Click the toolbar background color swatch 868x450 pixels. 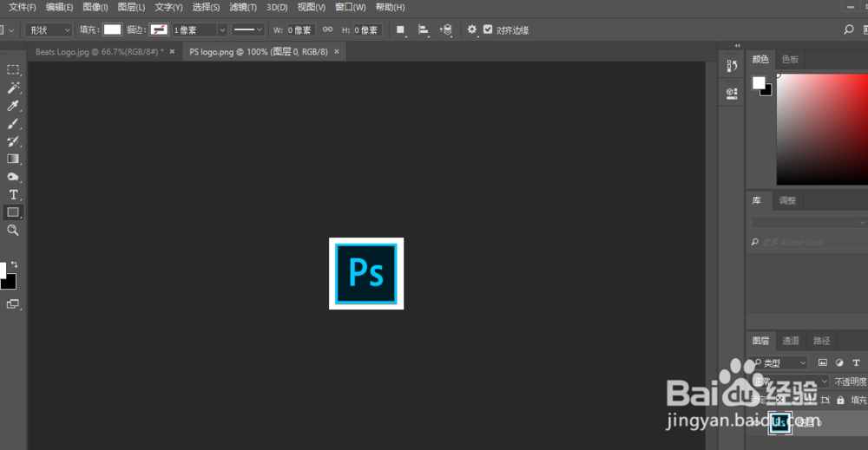(x=10, y=283)
